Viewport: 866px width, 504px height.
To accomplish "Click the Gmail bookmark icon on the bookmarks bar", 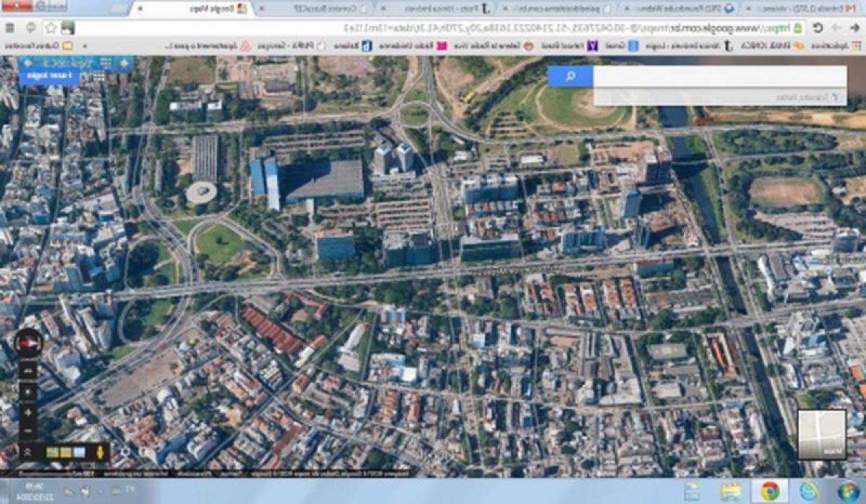I will (633, 45).
